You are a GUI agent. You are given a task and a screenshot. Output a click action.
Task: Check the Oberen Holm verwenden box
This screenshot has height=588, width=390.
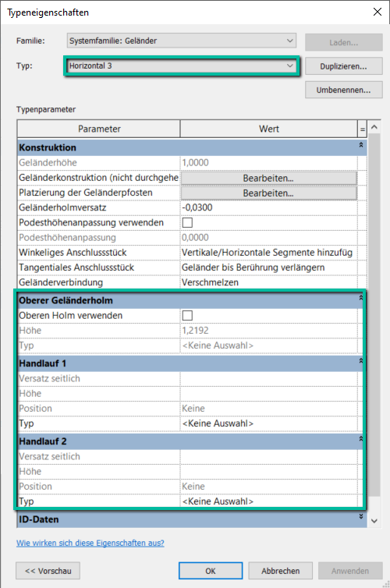pyautogui.click(x=187, y=315)
